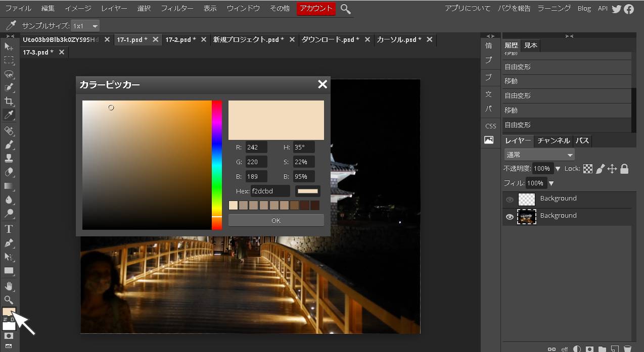Click the red アカウント button
644x352 pixels.
[x=316, y=9]
